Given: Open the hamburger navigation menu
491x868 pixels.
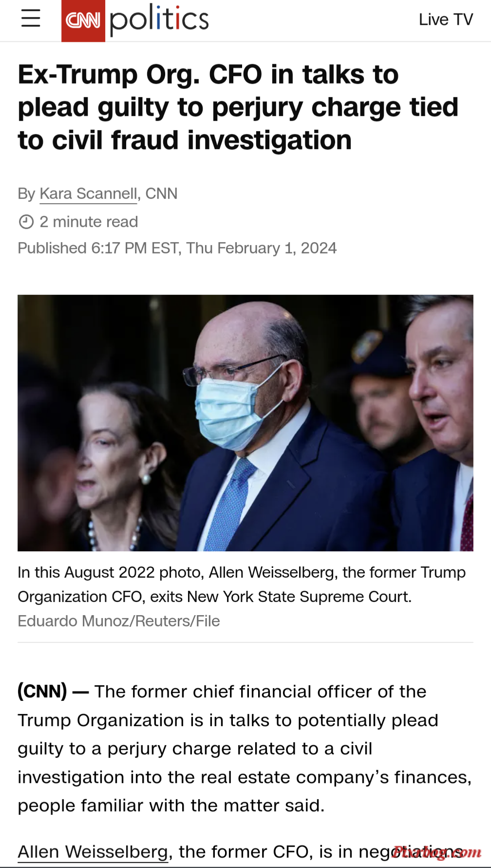Looking at the screenshot, I should click(x=31, y=19).
